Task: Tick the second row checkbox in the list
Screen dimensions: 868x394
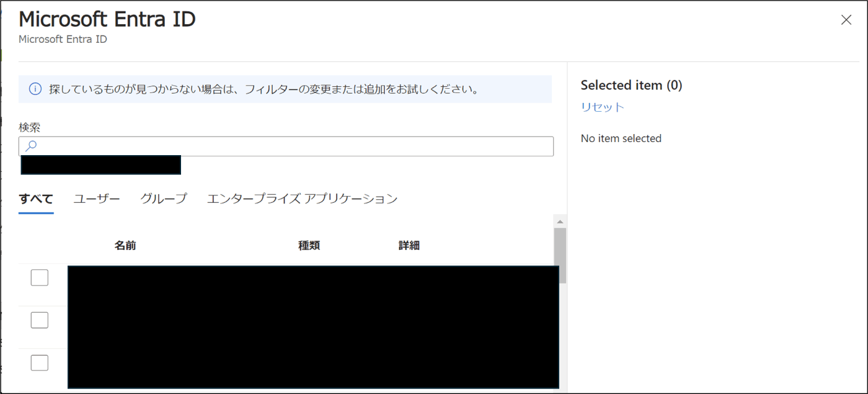Action: point(40,320)
